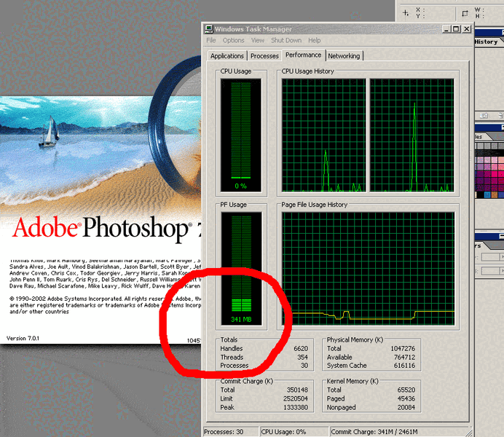Click Kernel Memory Nonpaged value 20084

point(406,407)
